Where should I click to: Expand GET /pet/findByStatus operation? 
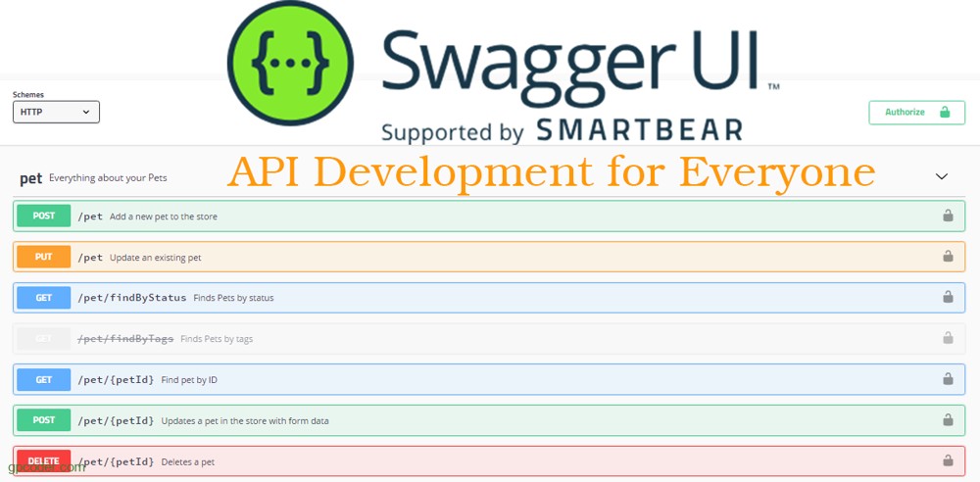(489, 298)
